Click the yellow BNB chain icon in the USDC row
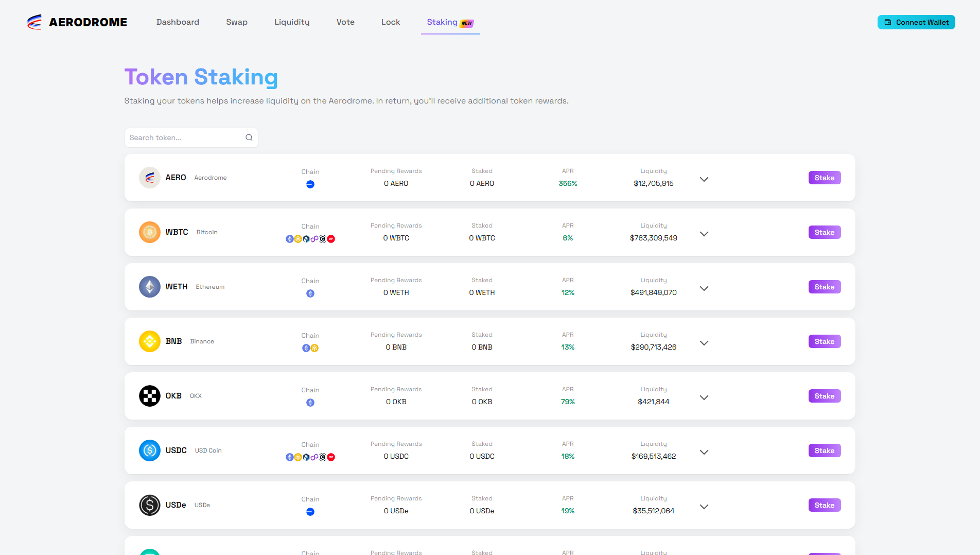 point(298,457)
